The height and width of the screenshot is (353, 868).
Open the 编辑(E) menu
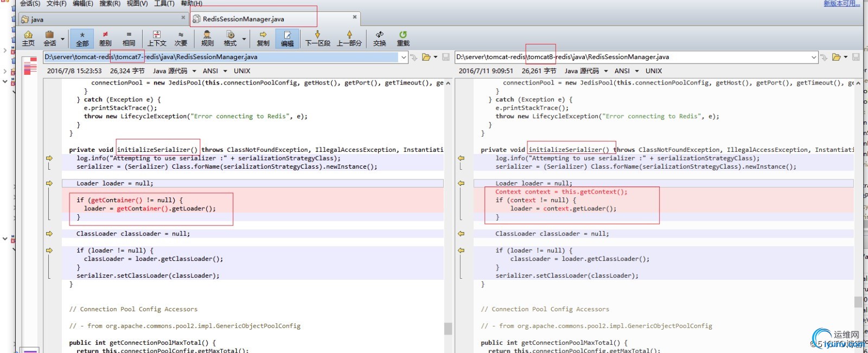(x=83, y=3)
